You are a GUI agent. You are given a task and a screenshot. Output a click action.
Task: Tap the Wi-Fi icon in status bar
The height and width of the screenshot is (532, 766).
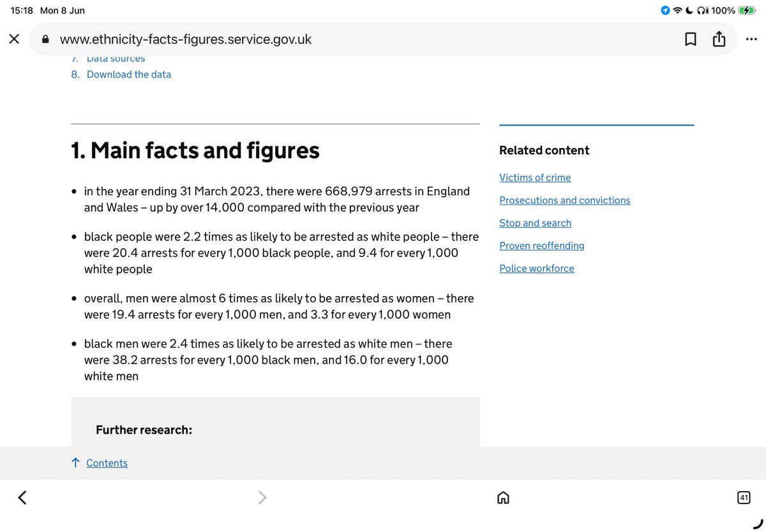pyautogui.click(x=677, y=10)
